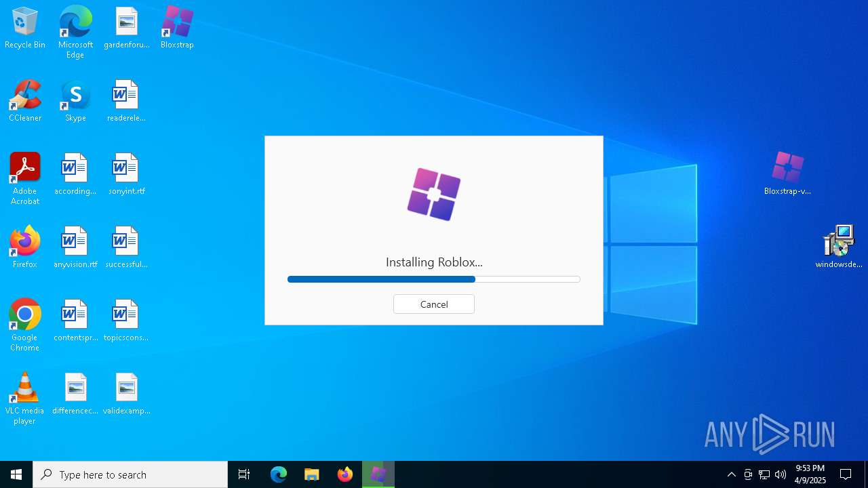Select the Adobe Acrobat desktop shortcut
The height and width of the screenshot is (488, 868).
click(x=25, y=179)
